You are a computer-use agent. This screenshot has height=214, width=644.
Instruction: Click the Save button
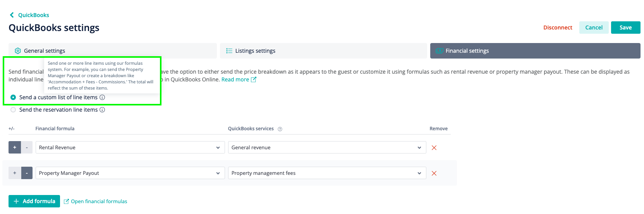click(x=625, y=28)
